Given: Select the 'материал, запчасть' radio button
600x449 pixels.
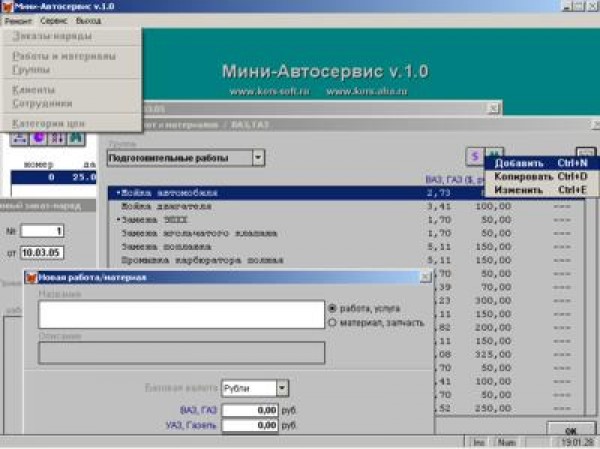Looking at the screenshot, I should (x=332, y=322).
